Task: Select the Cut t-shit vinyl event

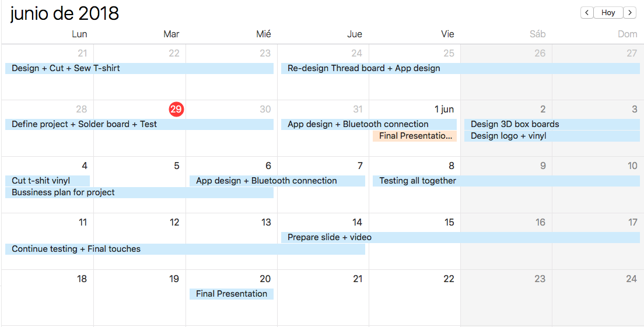Action: 48,181
